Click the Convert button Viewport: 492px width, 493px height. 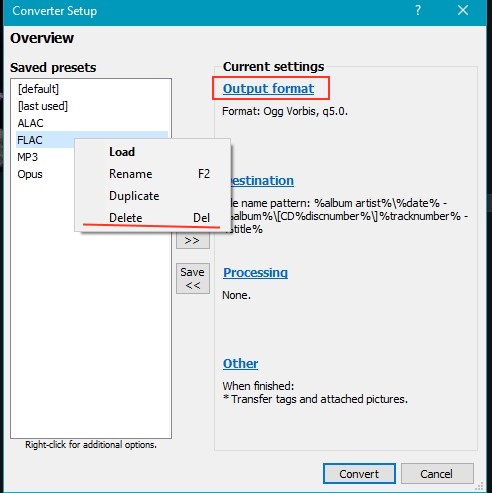[x=359, y=474]
